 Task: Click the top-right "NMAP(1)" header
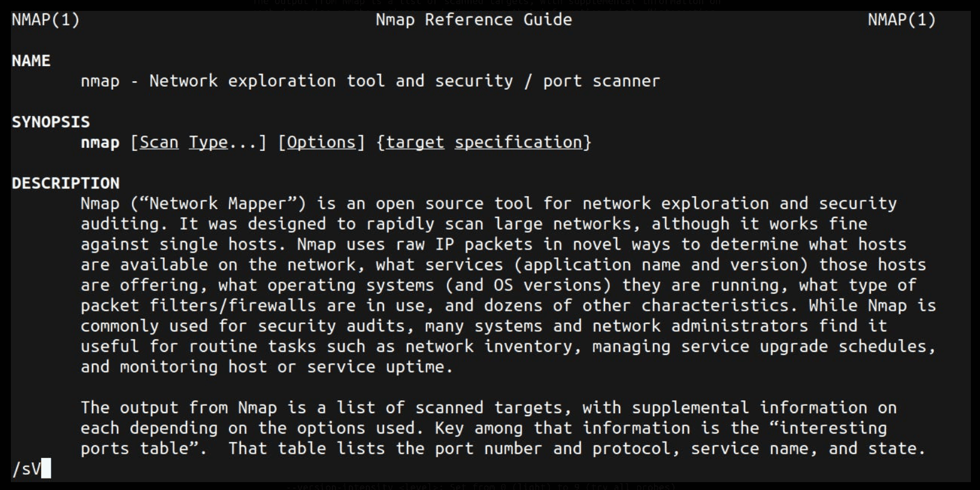click(901, 20)
